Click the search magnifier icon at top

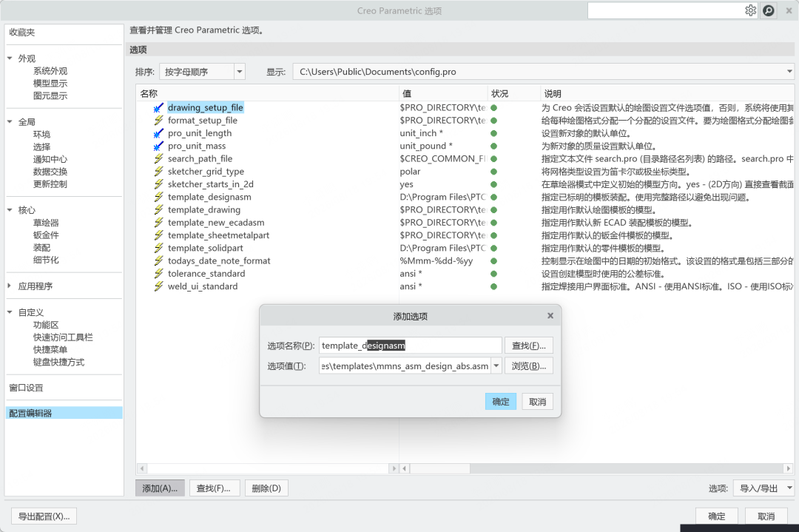pos(769,10)
